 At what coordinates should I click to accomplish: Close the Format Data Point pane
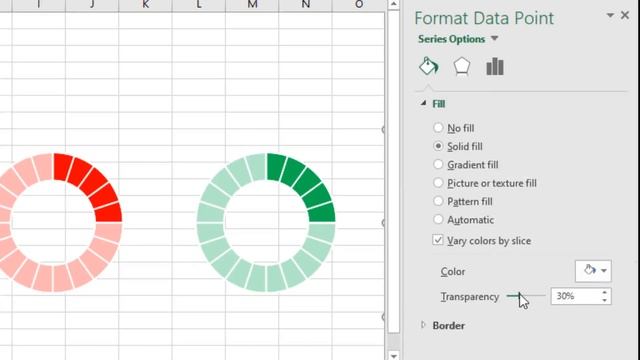point(625,16)
